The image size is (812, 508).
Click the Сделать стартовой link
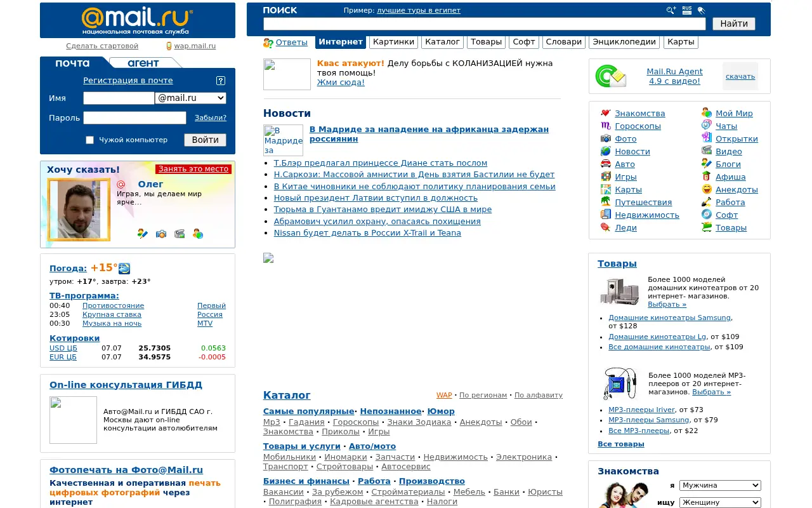(102, 46)
